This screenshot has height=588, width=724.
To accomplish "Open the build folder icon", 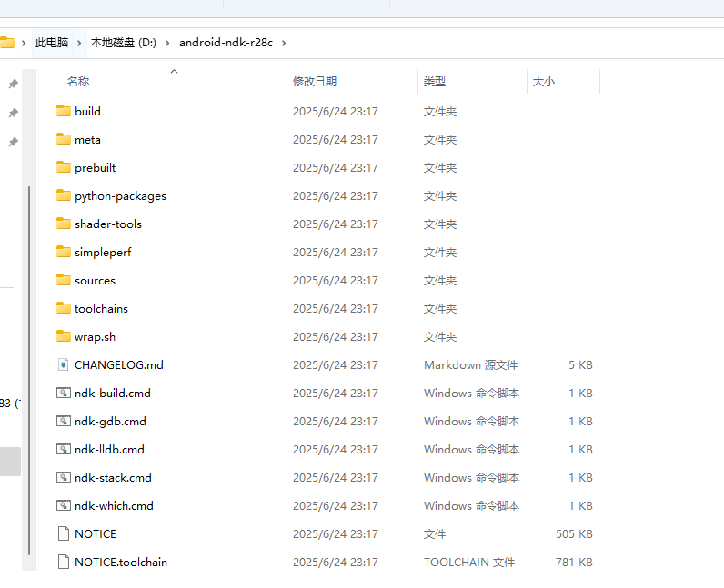I will tap(64, 111).
